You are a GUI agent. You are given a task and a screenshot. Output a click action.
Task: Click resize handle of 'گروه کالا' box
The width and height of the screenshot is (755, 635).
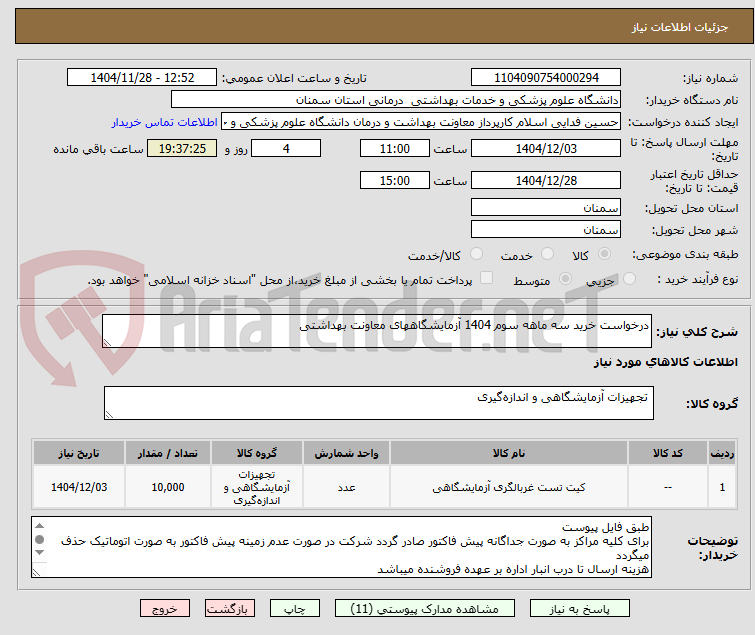[109, 415]
